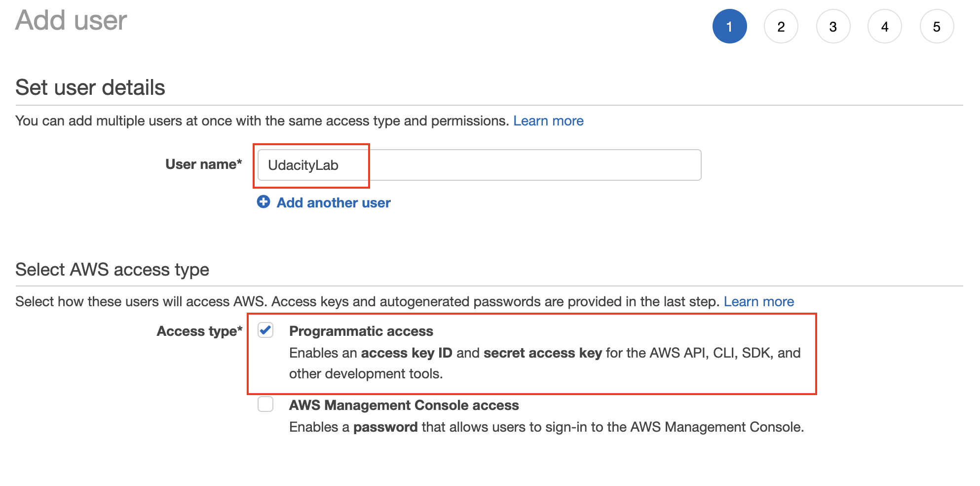Image resolution: width=980 pixels, height=486 pixels.
Task: Click the highlighted step 1 circle
Action: (729, 26)
